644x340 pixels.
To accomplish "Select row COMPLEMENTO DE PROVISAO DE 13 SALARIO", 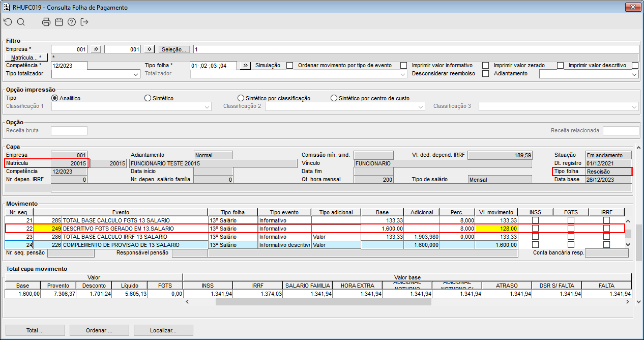I will pos(314,245).
